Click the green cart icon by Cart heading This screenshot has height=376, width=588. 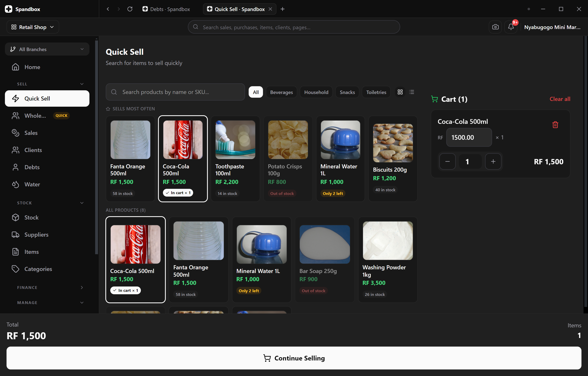click(x=434, y=99)
